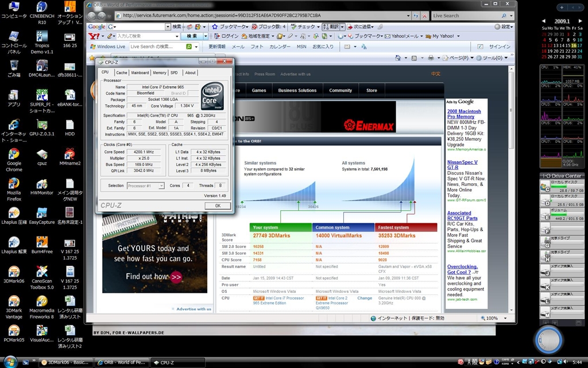
Task: Switch to the 3DMark06 - Basic... taskbar button
Action: pos(65,362)
